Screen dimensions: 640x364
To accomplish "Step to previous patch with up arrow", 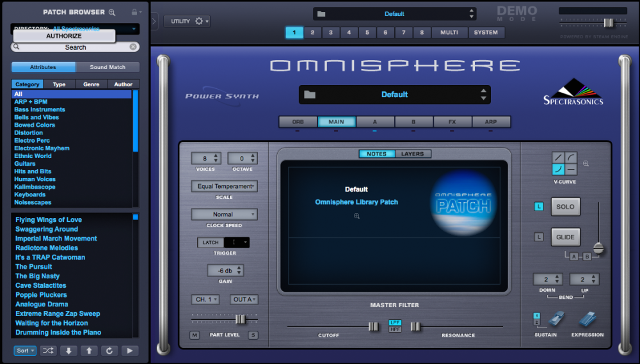I will click(89, 351).
